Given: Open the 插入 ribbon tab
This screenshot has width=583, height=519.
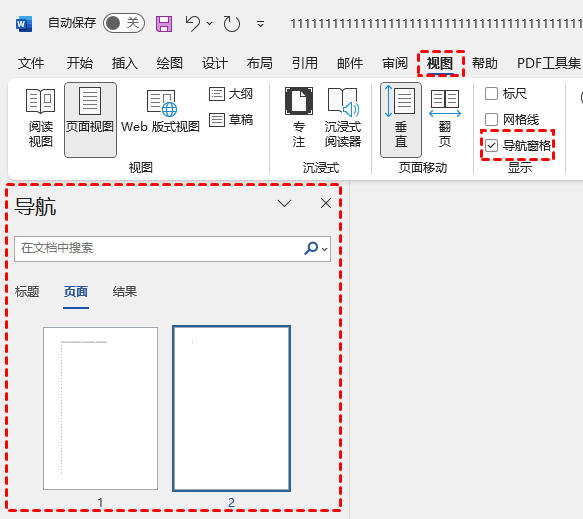Looking at the screenshot, I should pos(125,63).
